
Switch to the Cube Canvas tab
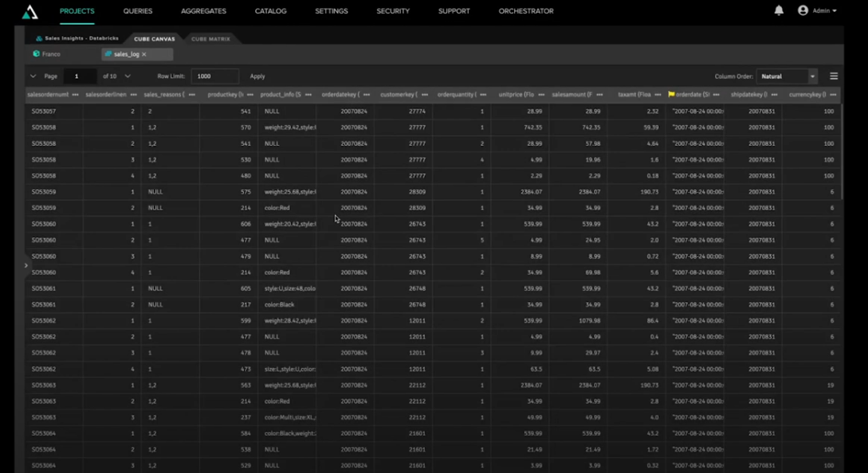[x=155, y=39]
